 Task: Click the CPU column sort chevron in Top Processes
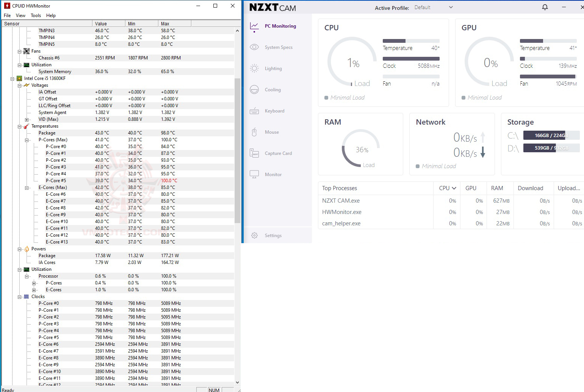click(454, 188)
